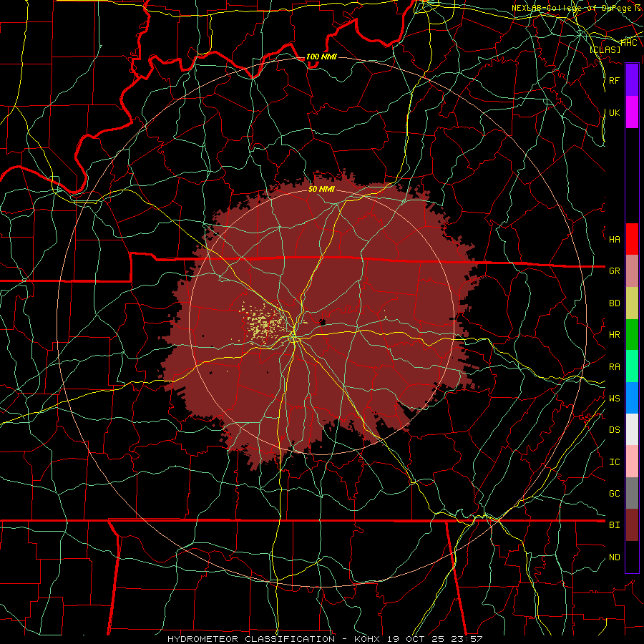
Task: Pick the dark green HR legend swatch
Action: tap(632, 334)
